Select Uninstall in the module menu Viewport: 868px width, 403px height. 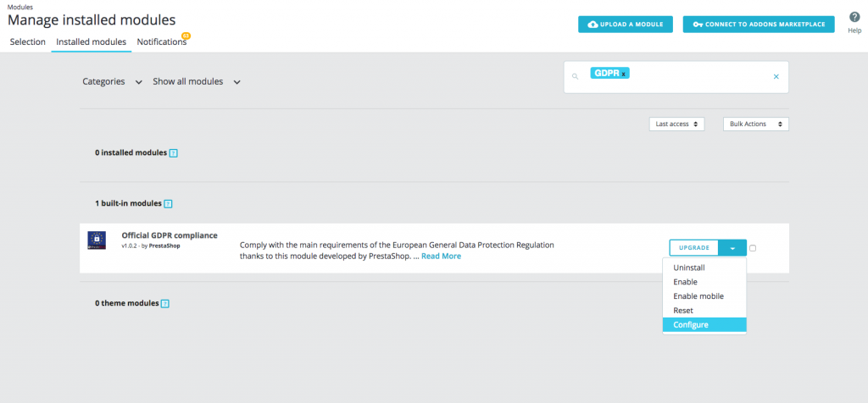click(689, 268)
